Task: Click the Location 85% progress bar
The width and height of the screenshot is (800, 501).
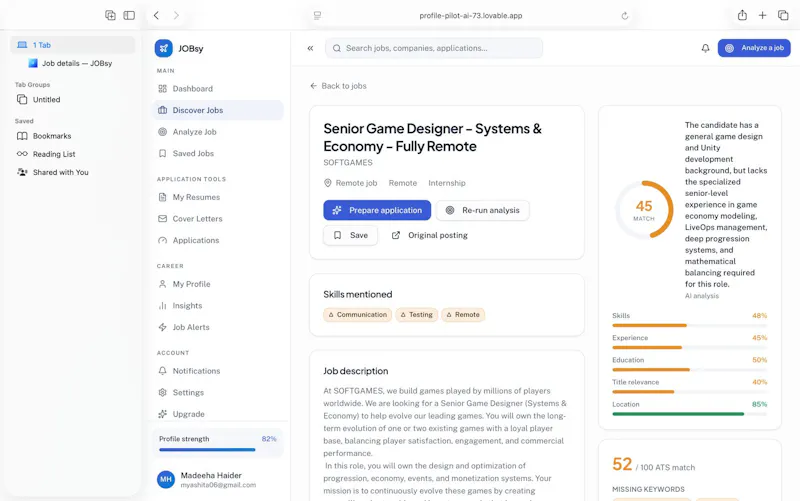Action: pyautogui.click(x=689, y=414)
